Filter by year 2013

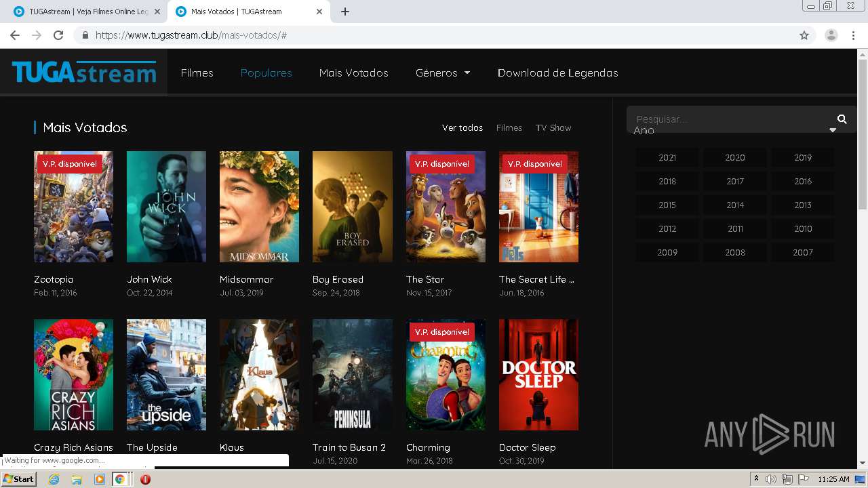(803, 205)
